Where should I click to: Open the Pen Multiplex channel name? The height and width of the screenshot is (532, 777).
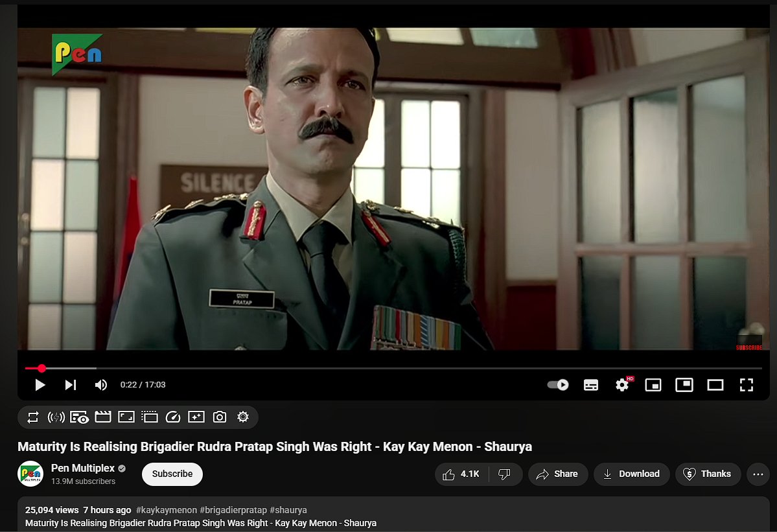pos(83,468)
